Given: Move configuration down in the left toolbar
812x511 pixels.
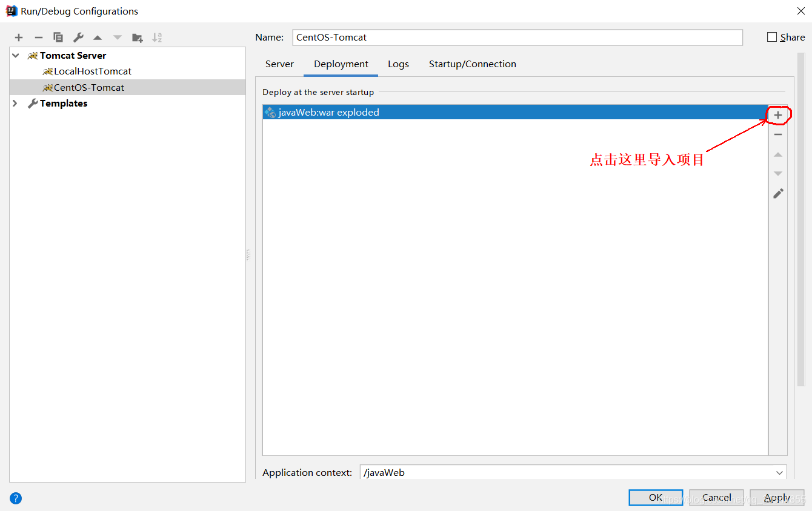Looking at the screenshot, I should tap(118, 38).
